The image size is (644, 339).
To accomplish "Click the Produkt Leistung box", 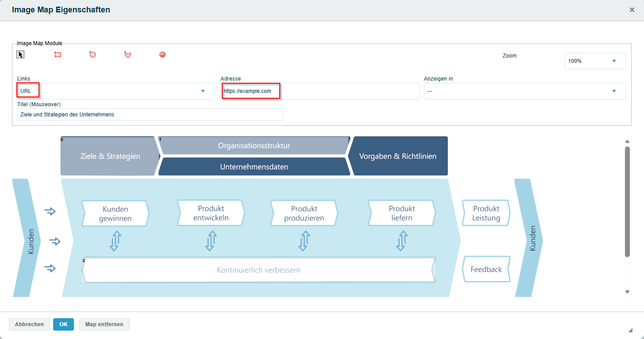I will [x=486, y=213].
